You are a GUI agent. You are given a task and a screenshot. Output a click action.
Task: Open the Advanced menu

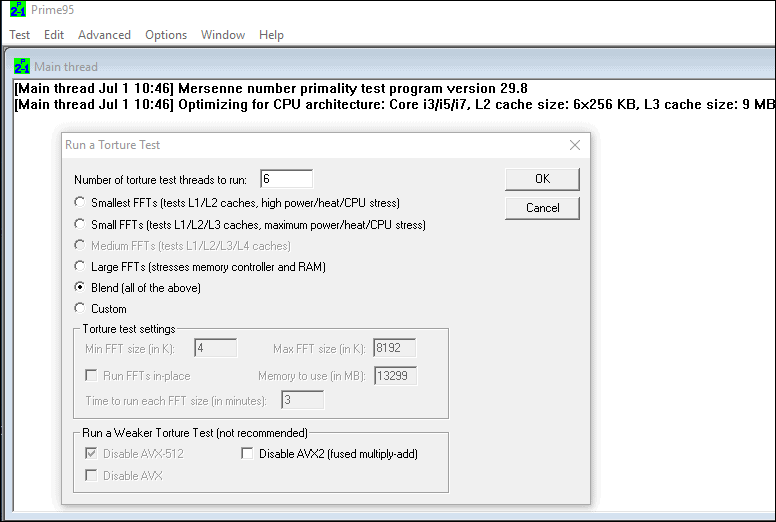coord(104,35)
